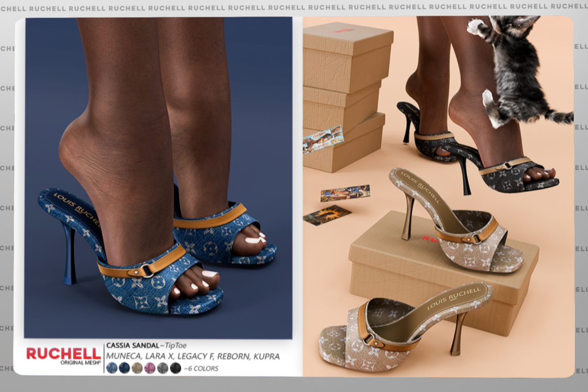
Task: Click the "TipToe" label
Action: click(175, 345)
